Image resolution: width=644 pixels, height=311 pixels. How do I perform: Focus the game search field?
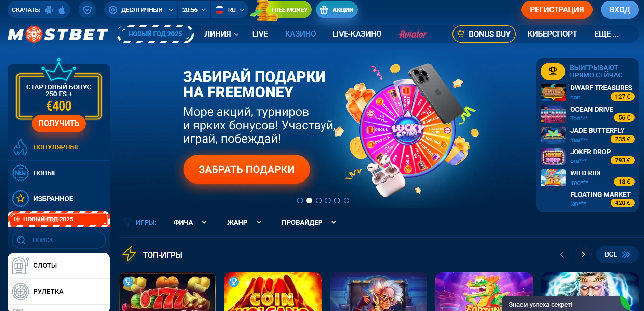tap(59, 240)
